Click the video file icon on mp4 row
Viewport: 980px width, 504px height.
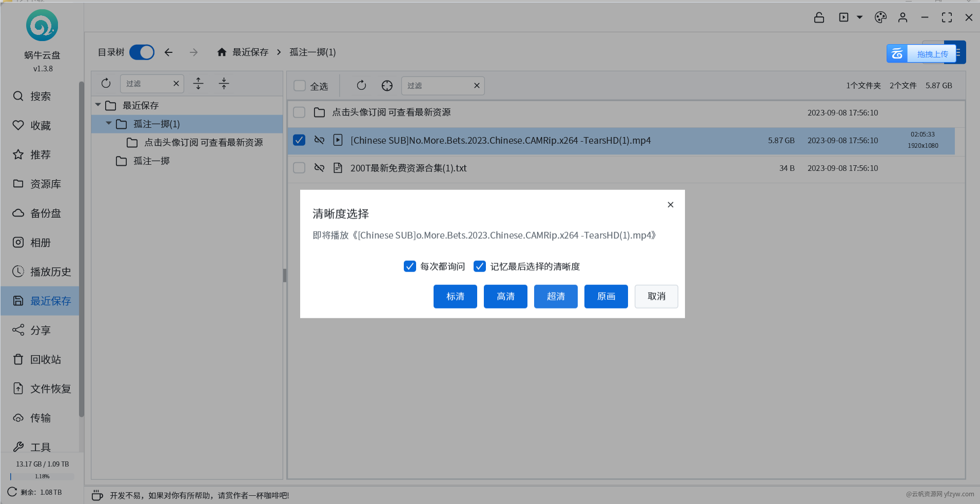338,140
